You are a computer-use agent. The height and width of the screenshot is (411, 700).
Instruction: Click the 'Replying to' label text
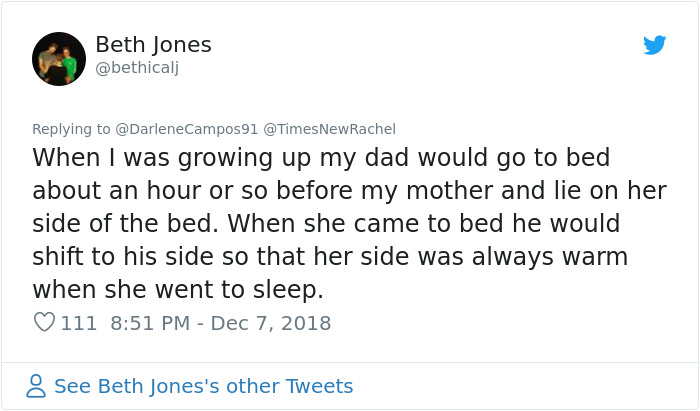pos(71,129)
